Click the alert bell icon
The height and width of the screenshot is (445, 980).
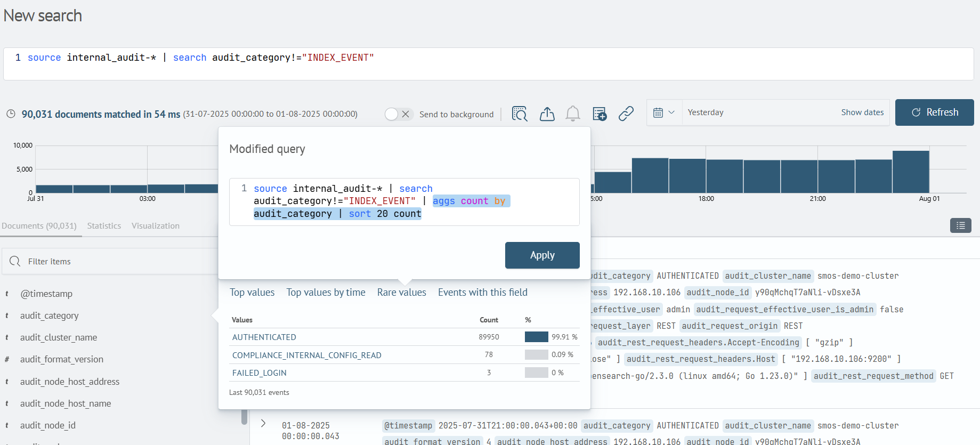573,114
